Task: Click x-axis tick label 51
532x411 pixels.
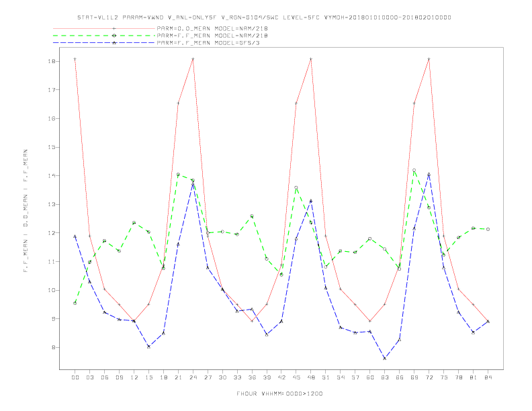Action: coord(326,377)
